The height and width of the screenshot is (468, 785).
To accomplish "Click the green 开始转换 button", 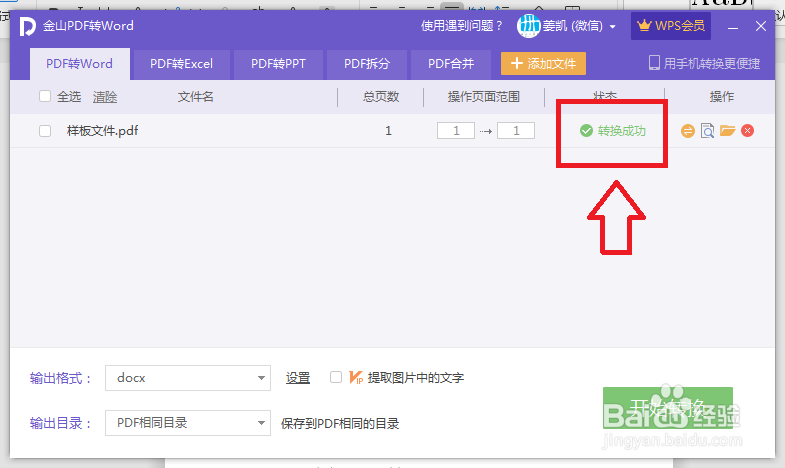I will (x=668, y=408).
